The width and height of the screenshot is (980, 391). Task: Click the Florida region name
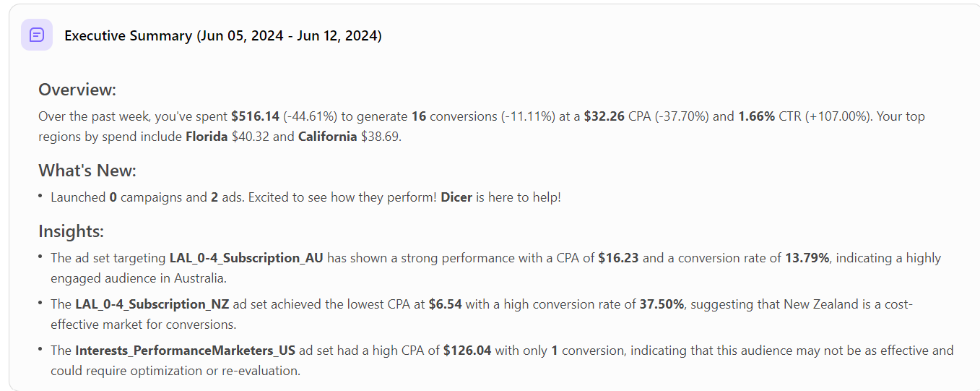(207, 137)
